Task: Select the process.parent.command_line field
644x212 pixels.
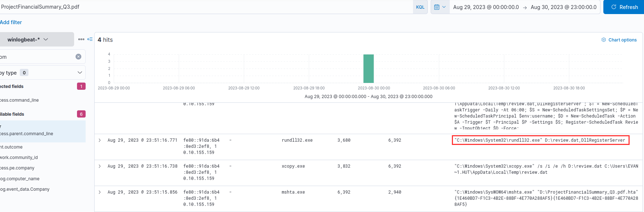Action: 27,134
